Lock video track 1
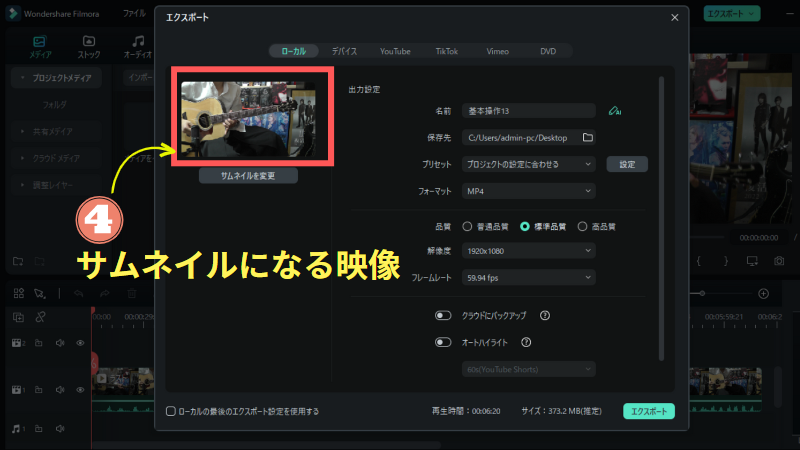Screen dimensions: 800x450 point(39,390)
